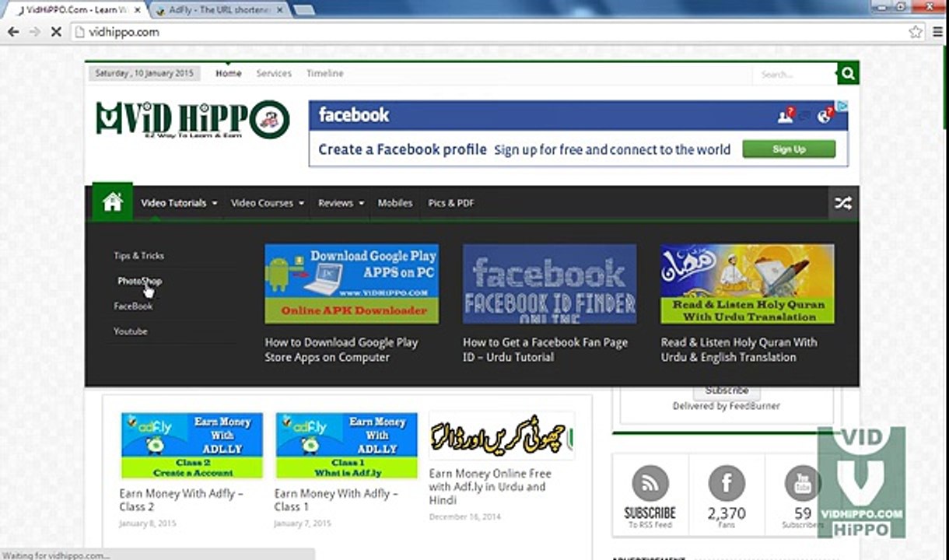Viewport: 949px width, 560px height.
Task: Open Facebook ID Finder thumbnail
Action: (x=549, y=284)
